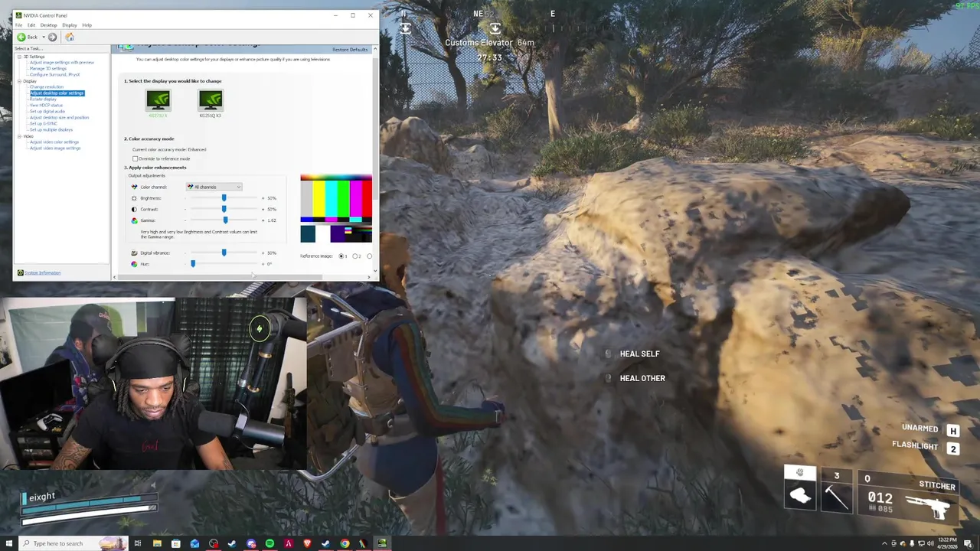
Task: Select the KG251Q display icon
Action: (x=210, y=100)
